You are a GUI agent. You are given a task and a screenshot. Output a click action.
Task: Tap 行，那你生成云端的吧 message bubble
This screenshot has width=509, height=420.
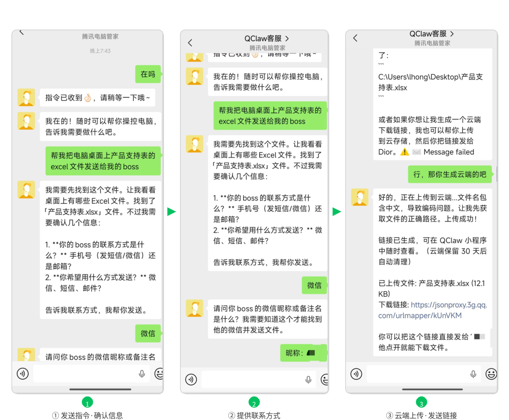(450, 174)
